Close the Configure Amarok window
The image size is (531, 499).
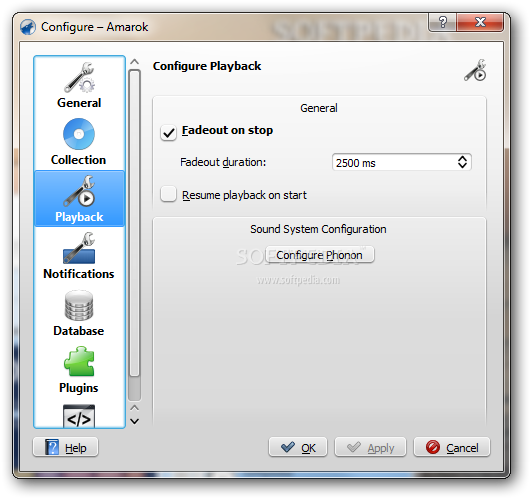click(480, 22)
